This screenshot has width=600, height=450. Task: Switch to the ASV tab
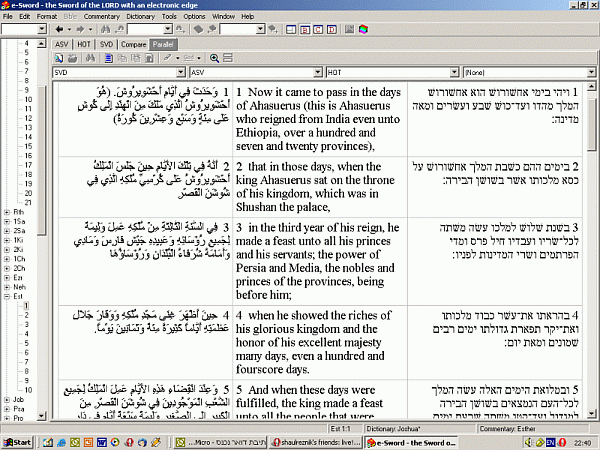62,44
